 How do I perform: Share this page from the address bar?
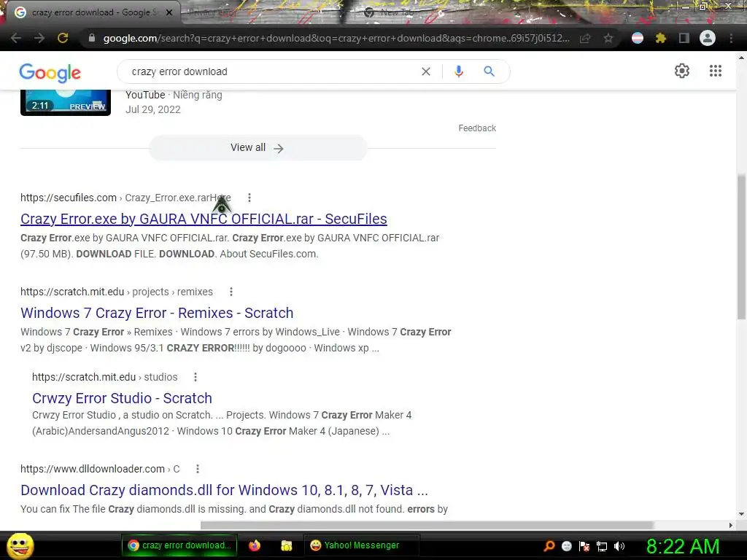[x=585, y=38]
